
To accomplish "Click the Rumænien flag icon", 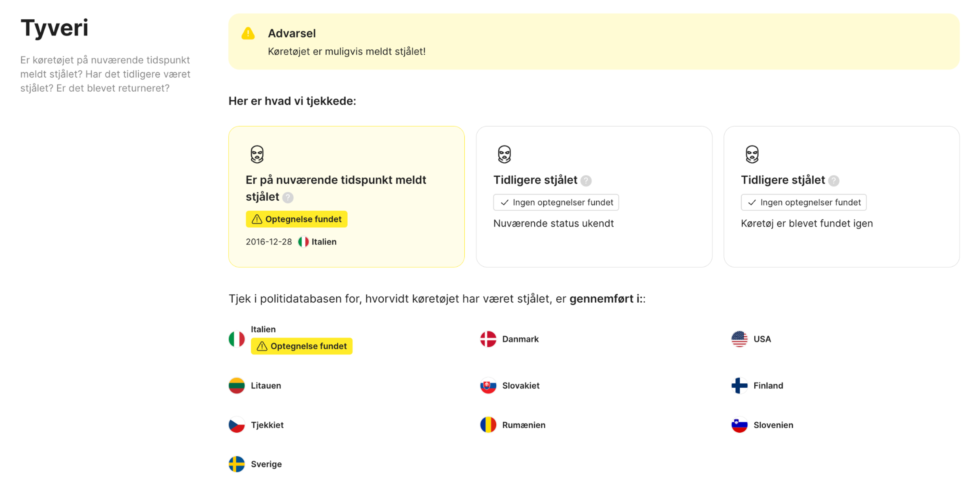I will coord(488,425).
